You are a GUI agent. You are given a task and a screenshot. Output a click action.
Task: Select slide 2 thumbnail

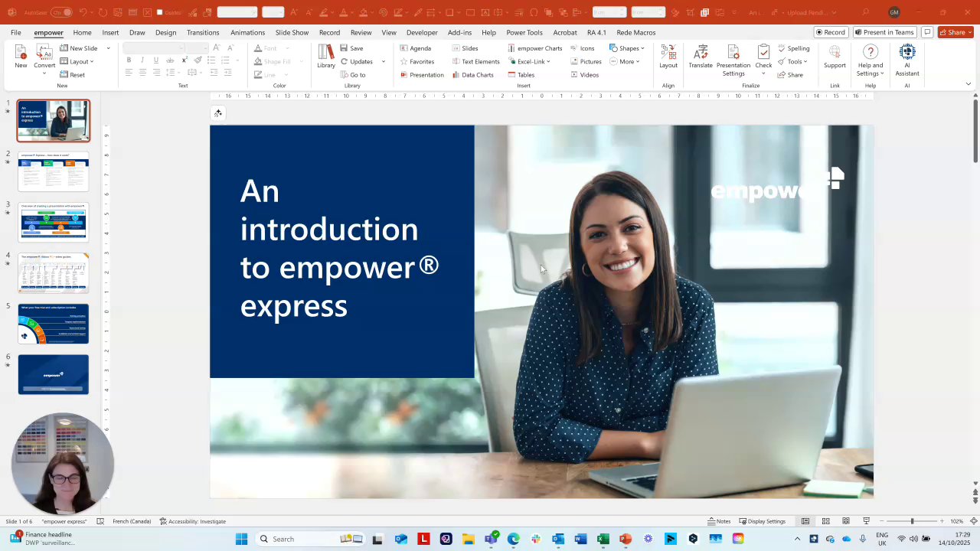click(x=54, y=171)
